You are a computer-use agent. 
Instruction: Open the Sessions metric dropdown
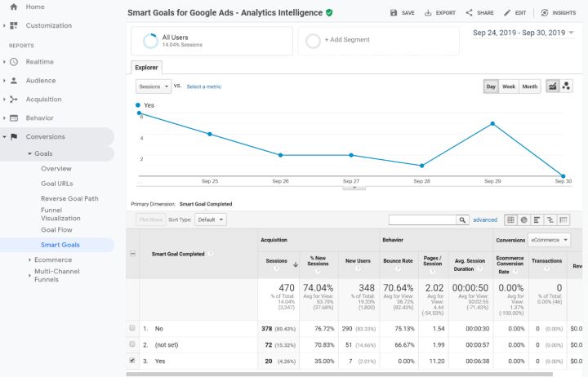(x=154, y=86)
